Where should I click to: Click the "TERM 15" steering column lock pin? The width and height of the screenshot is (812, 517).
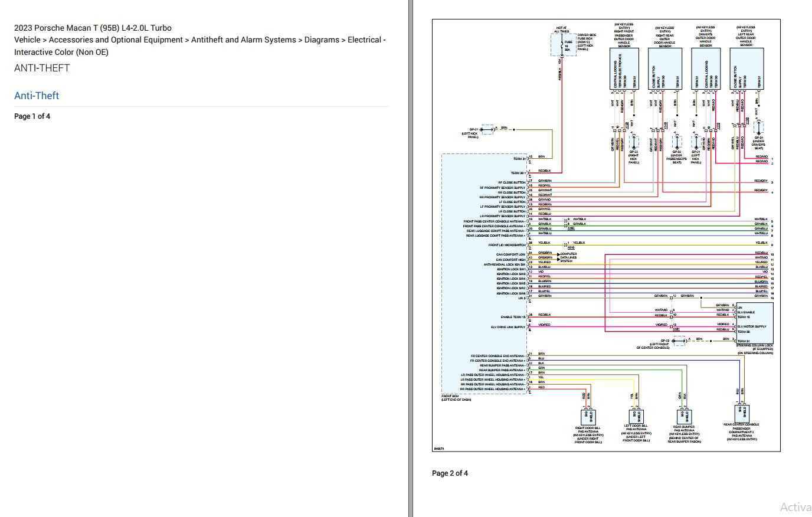tap(744, 318)
